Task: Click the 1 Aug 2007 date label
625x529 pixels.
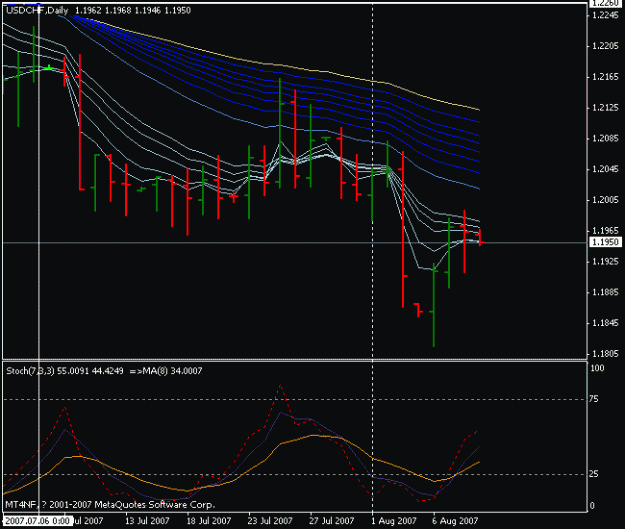Action: 394,521
